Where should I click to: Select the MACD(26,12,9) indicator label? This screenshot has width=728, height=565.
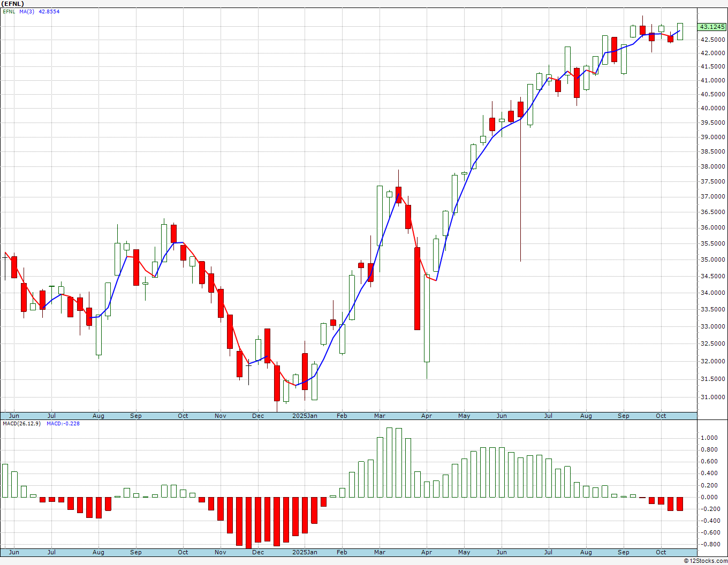(x=22, y=423)
